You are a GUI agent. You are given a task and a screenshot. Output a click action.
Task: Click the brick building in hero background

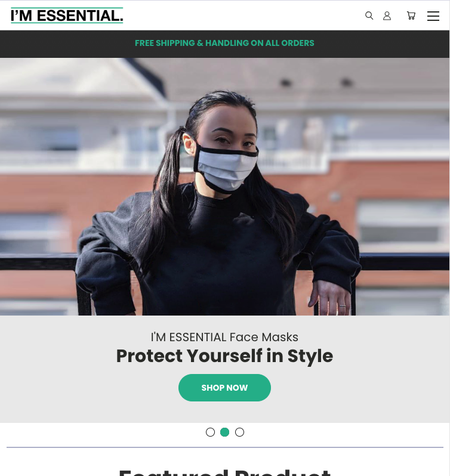pyautogui.click(x=380, y=212)
